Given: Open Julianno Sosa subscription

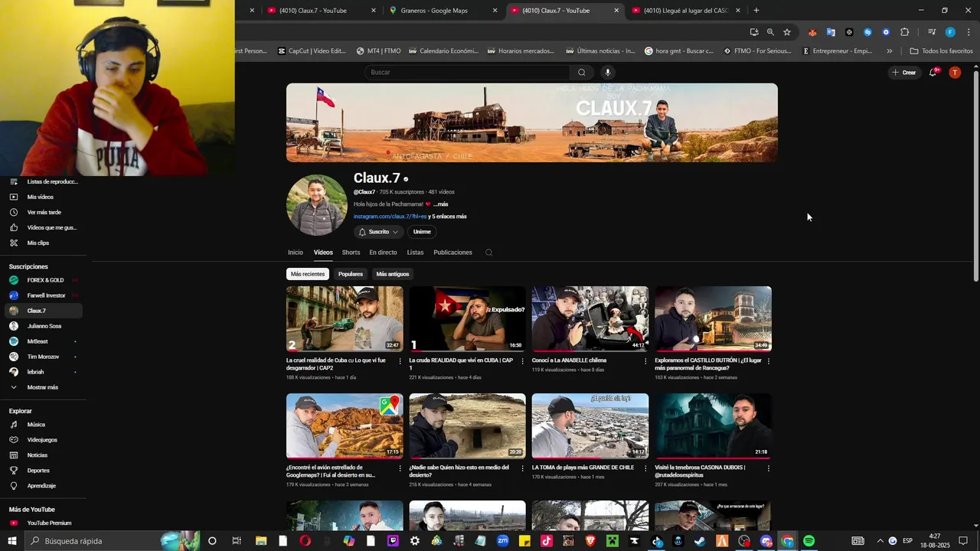Looking at the screenshot, I should coord(42,326).
